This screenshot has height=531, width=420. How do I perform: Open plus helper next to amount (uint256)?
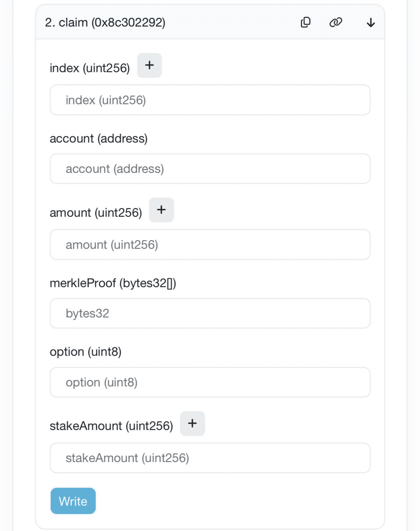tap(161, 210)
